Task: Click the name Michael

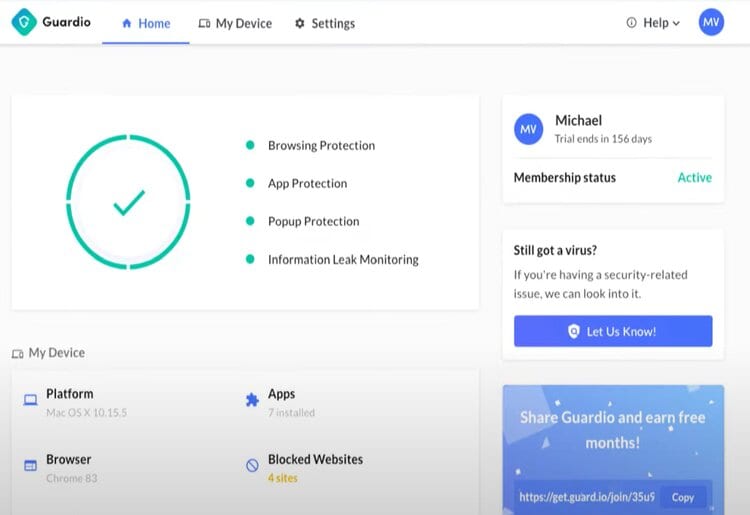Action: pyautogui.click(x=578, y=121)
